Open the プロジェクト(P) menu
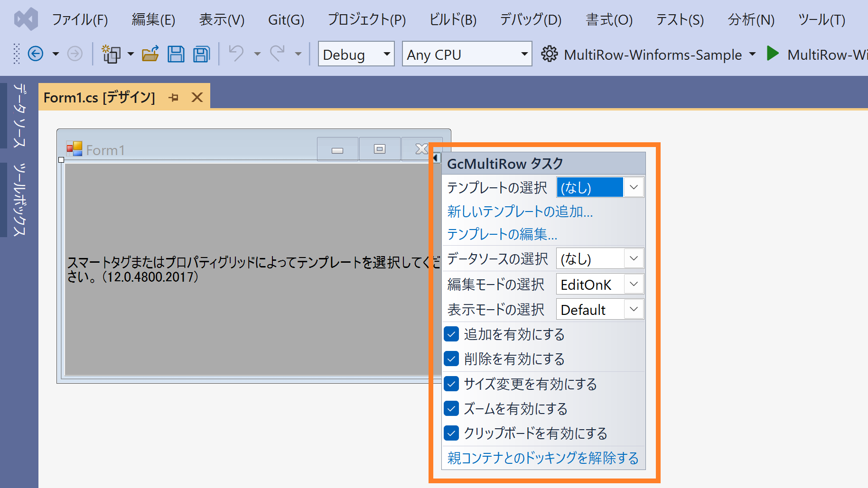868x488 pixels. pyautogui.click(x=367, y=20)
